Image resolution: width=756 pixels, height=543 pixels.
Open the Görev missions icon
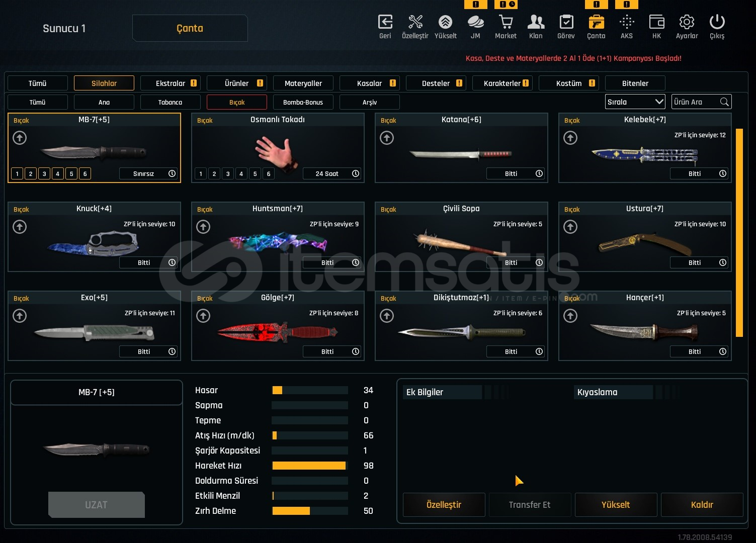point(566,22)
